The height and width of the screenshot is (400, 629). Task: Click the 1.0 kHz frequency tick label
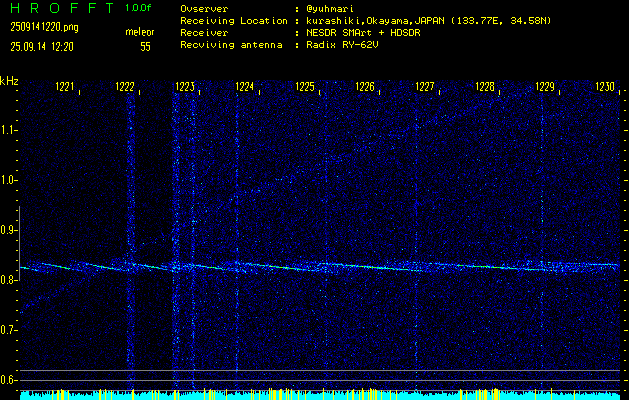coord(6,180)
